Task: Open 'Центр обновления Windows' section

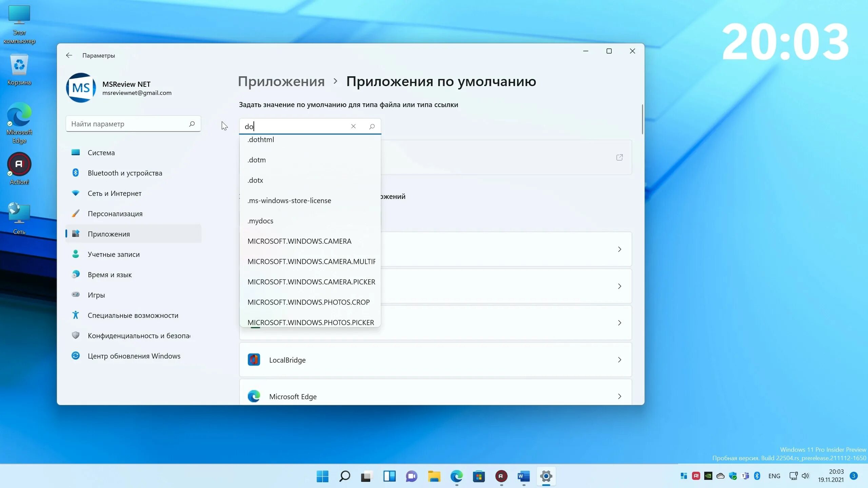Action: 133,356
